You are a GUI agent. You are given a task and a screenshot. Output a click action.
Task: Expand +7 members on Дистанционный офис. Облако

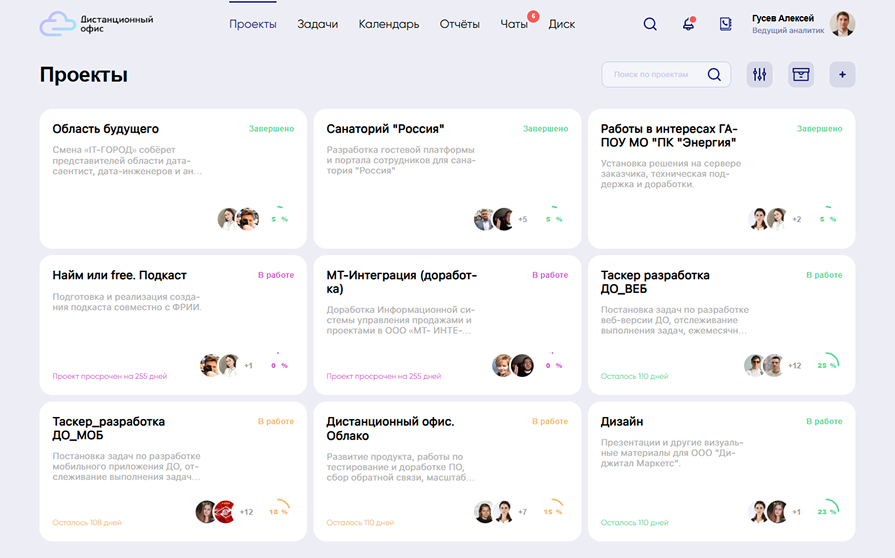coord(522,512)
